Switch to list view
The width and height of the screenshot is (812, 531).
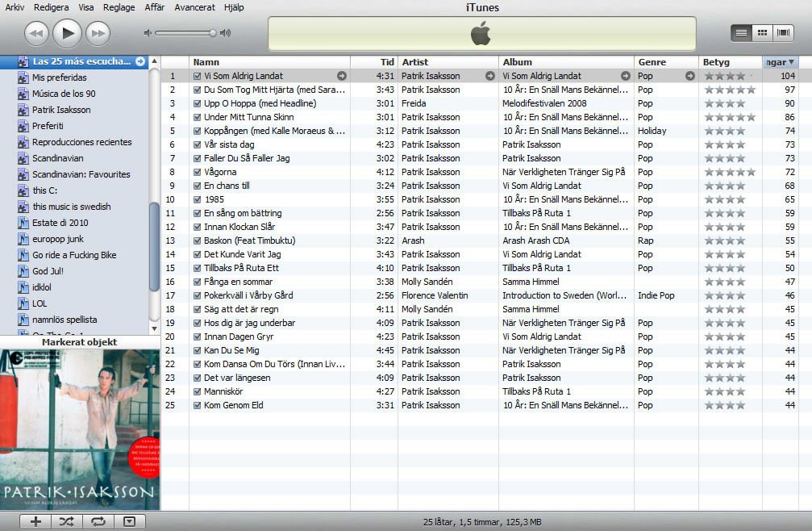[x=742, y=33]
